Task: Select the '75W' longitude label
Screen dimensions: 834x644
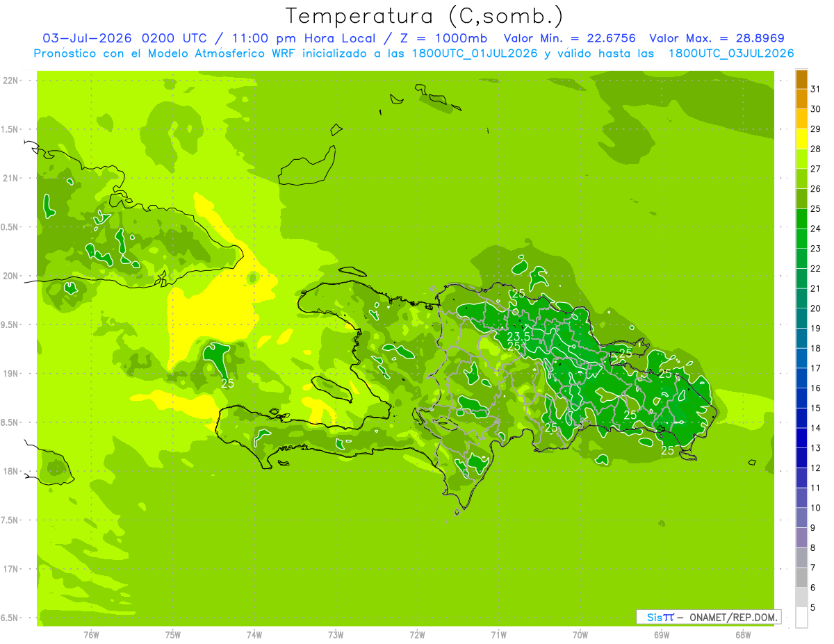Action: click(x=172, y=634)
